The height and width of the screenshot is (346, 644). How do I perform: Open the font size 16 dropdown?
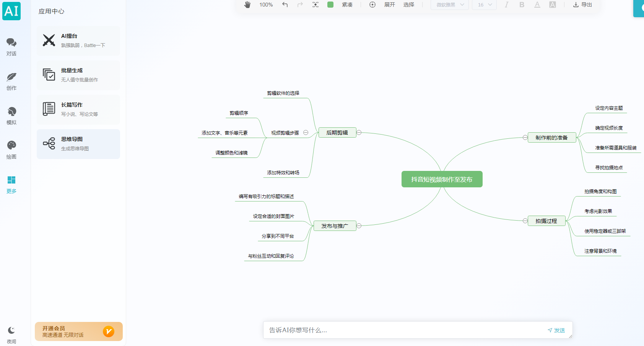[x=485, y=5]
